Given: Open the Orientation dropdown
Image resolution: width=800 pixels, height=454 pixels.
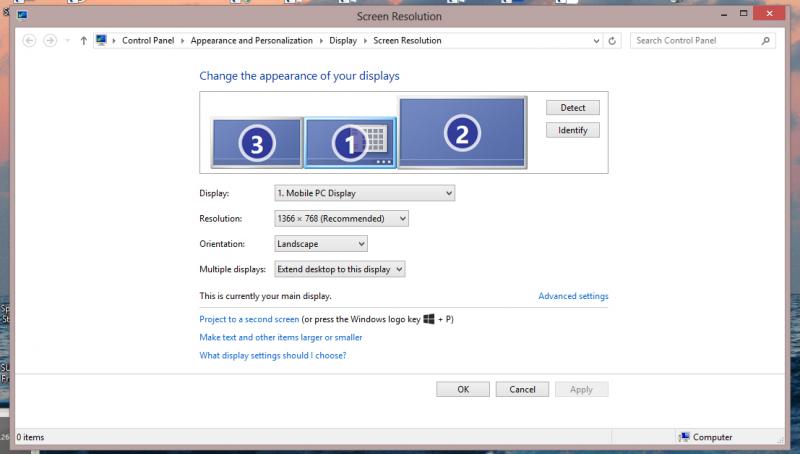Looking at the screenshot, I should point(321,244).
